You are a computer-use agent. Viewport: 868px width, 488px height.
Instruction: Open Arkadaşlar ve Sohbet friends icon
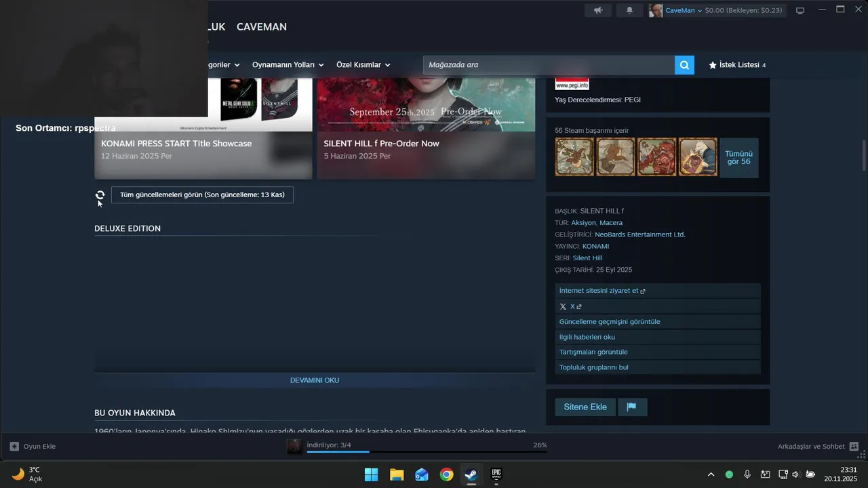tap(854, 446)
